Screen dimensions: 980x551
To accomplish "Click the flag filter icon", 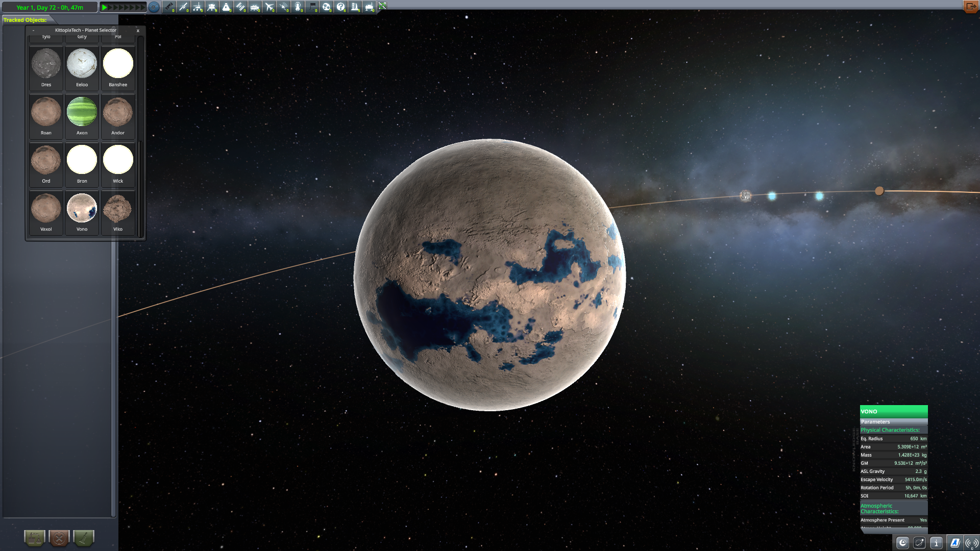I will point(312,7).
